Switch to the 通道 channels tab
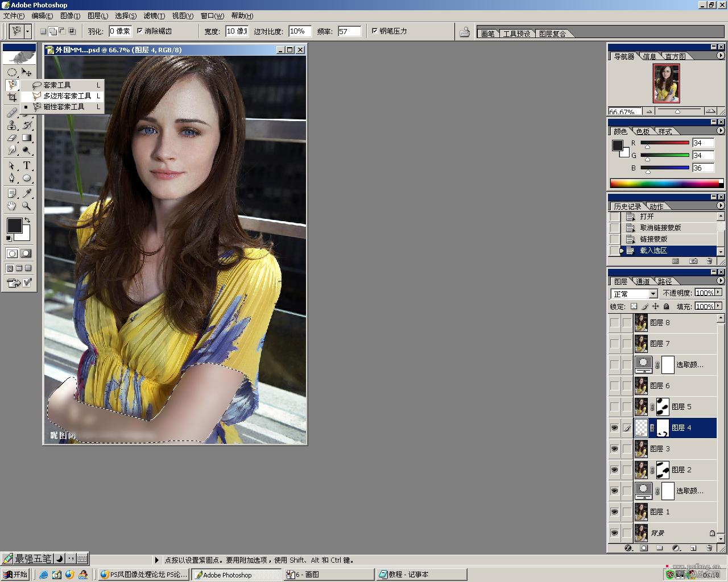The height and width of the screenshot is (582, 728). (x=643, y=281)
